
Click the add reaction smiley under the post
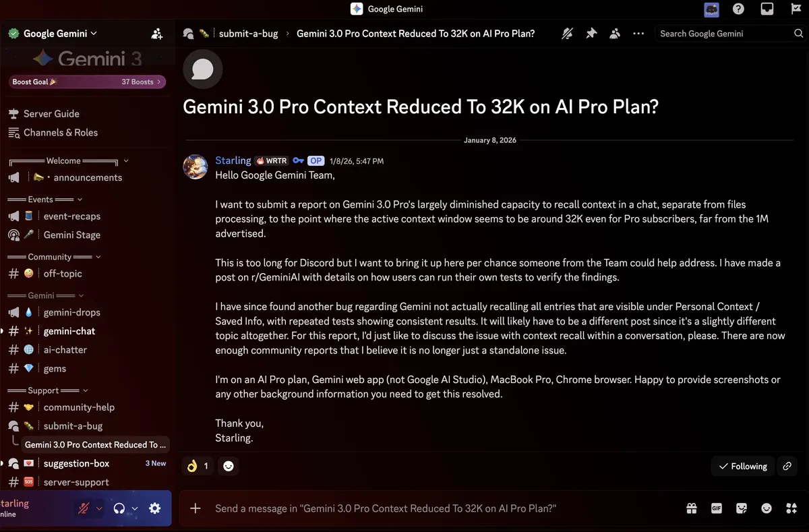pyautogui.click(x=229, y=466)
